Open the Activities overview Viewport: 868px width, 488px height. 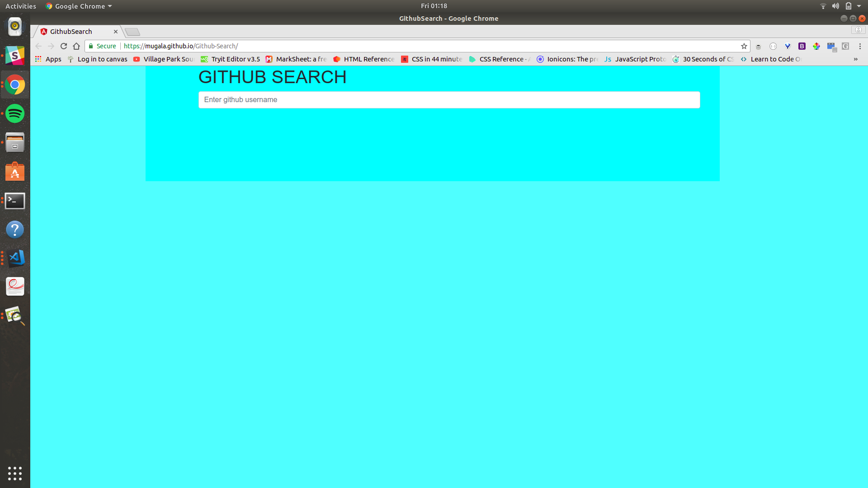point(21,6)
